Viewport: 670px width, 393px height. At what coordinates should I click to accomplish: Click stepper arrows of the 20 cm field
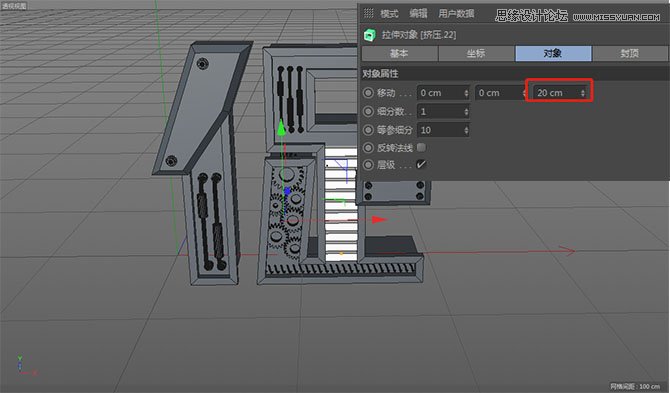(583, 93)
